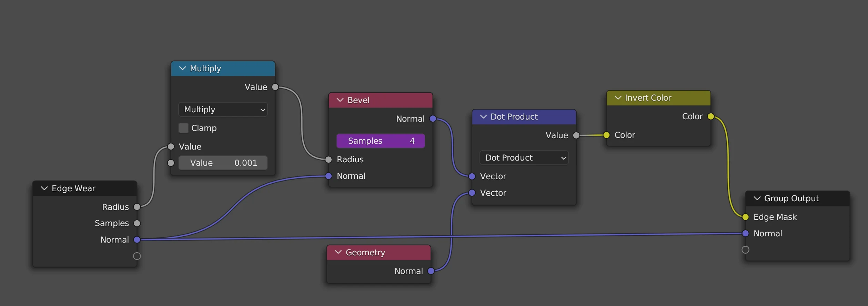Click the Invert Color yellow output socket
The height and width of the screenshot is (306, 868).
click(x=711, y=116)
